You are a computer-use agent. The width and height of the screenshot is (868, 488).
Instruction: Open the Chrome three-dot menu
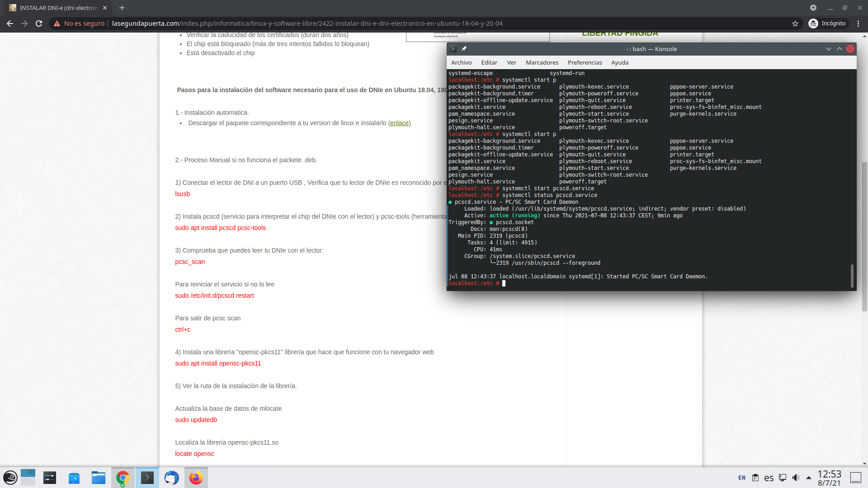coord(858,23)
